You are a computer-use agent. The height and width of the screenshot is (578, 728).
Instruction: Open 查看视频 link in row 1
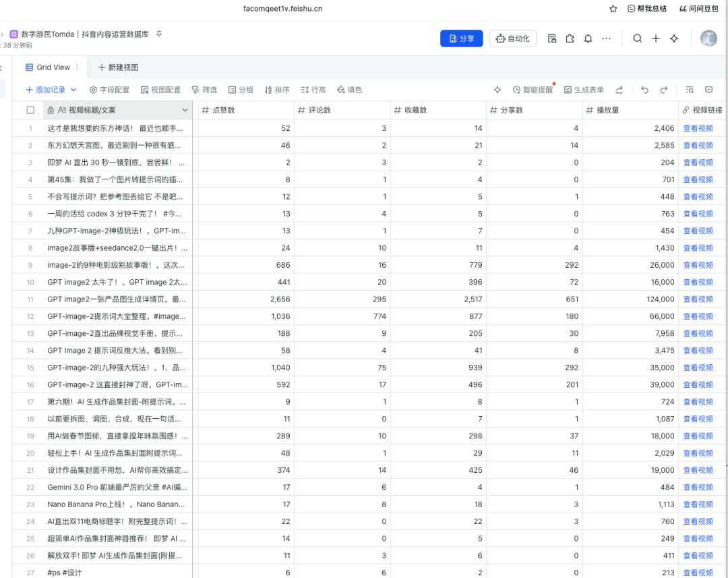tap(698, 128)
